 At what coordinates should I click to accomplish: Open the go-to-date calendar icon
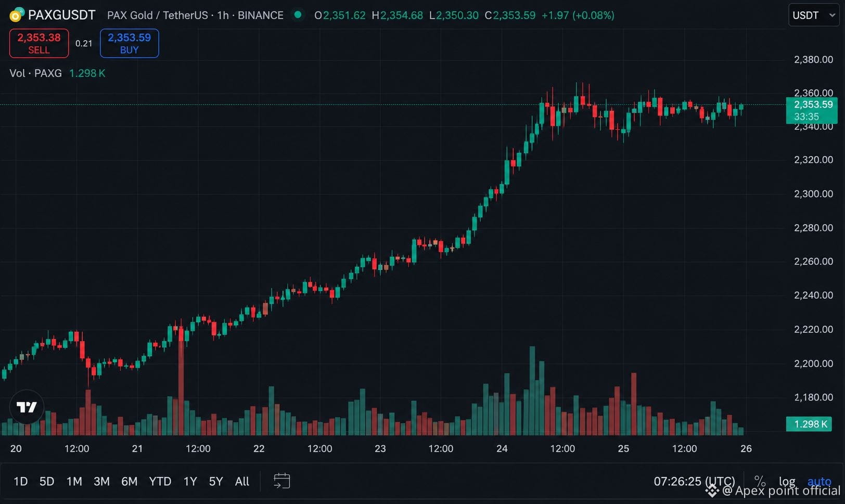[x=281, y=481]
